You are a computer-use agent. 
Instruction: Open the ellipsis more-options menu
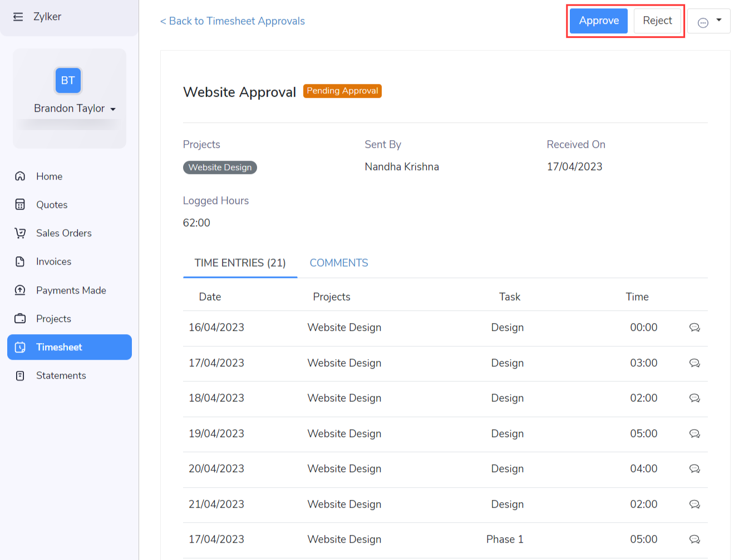click(x=703, y=21)
